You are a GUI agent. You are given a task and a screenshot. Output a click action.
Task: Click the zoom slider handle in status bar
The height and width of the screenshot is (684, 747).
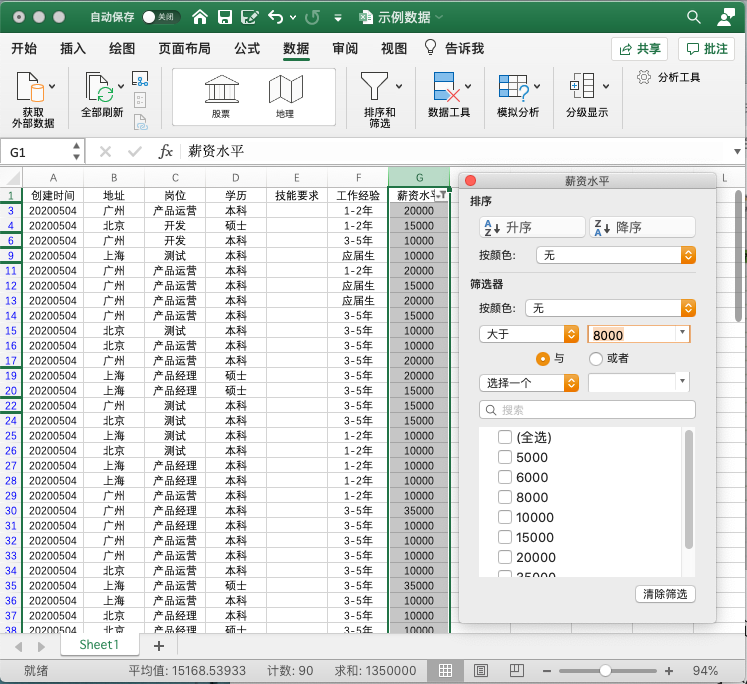click(605, 670)
